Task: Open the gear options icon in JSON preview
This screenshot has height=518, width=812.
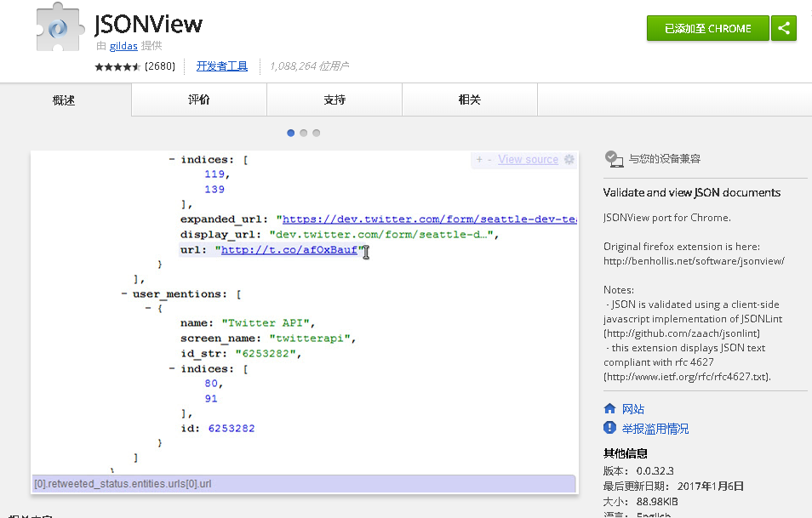Action: (x=569, y=159)
